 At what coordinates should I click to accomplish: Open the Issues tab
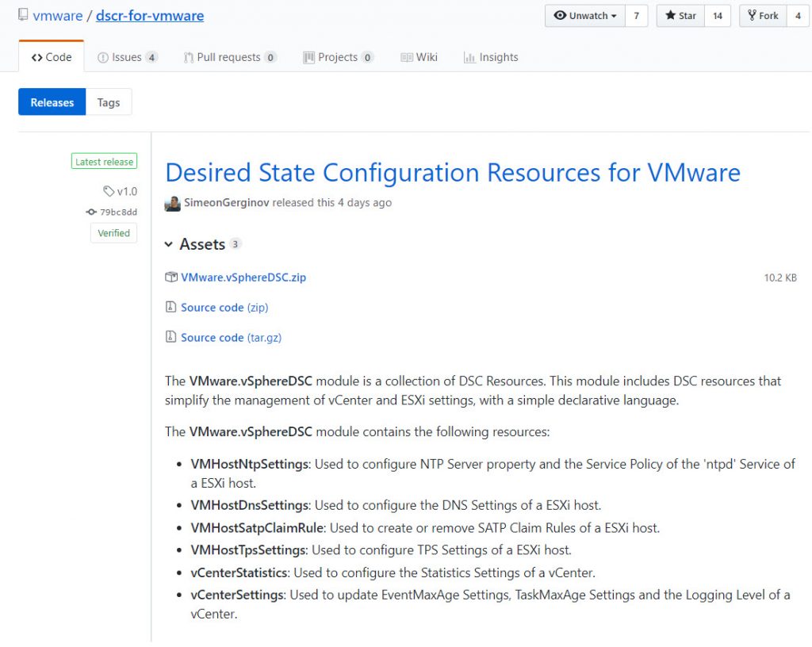pos(128,57)
